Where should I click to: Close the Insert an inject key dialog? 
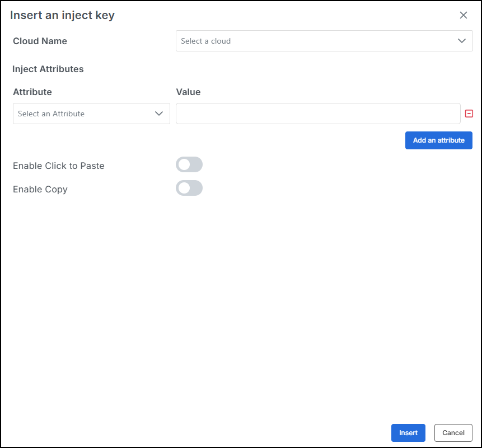click(x=464, y=15)
